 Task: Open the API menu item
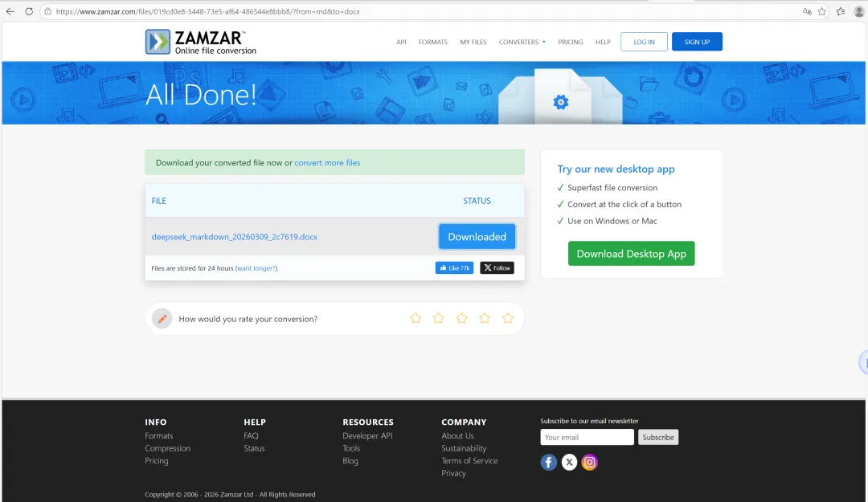401,42
